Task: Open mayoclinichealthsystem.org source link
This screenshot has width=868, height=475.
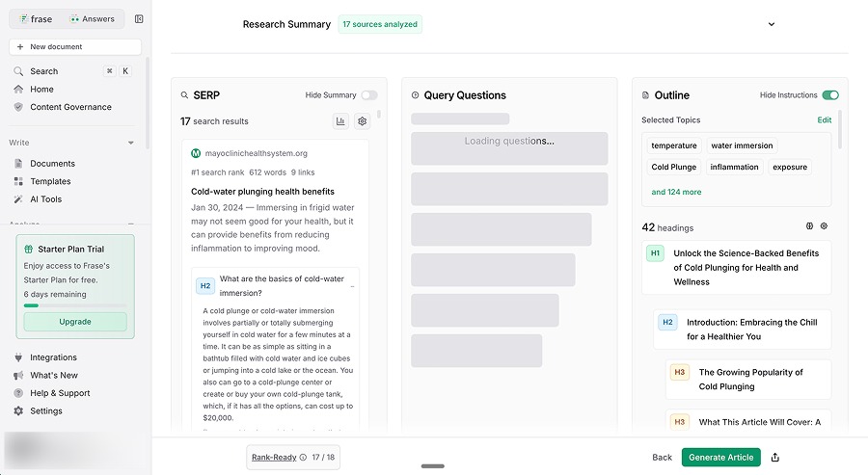Action: [x=256, y=153]
